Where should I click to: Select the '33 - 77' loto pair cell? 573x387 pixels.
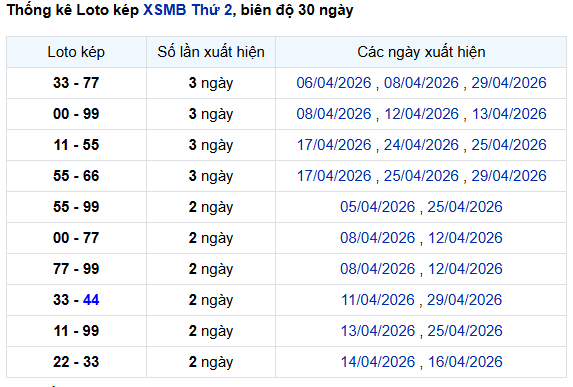click(x=76, y=83)
